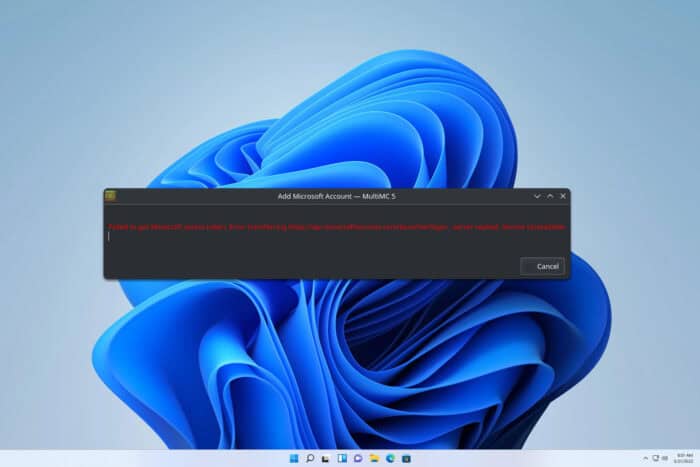Click the dialog title Add Microsoft Account

tap(337, 196)
